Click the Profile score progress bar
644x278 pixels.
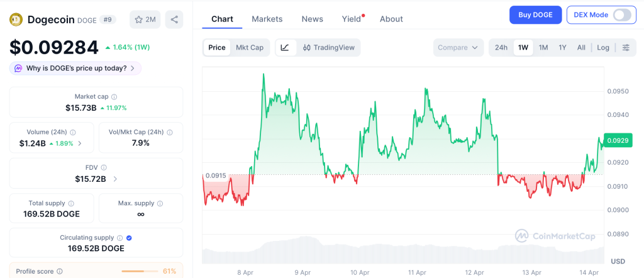141,271
